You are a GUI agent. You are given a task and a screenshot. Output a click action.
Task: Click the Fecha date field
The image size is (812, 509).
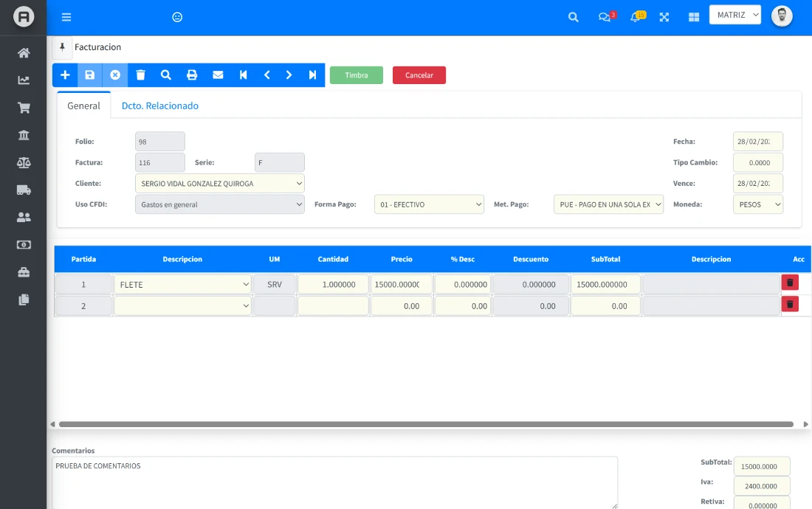[758, 142]
